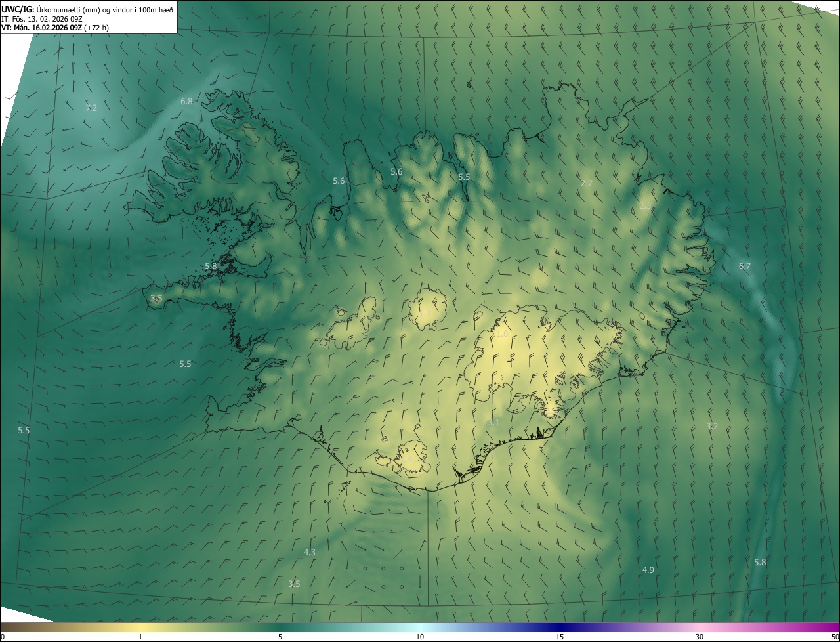Click the '15' tick label on the color scale
840x642 pixels.
coord(560,637)
